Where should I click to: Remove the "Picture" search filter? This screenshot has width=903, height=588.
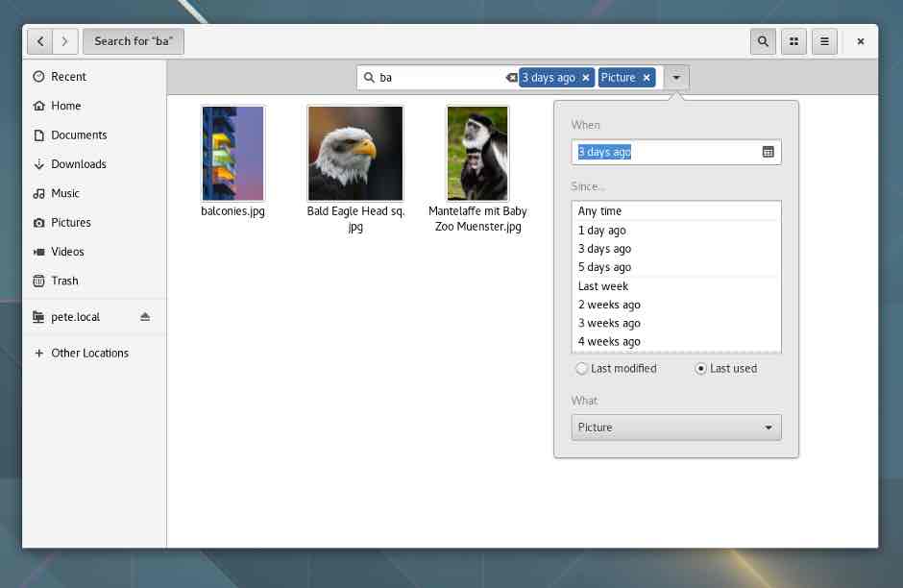coord(647,77)
